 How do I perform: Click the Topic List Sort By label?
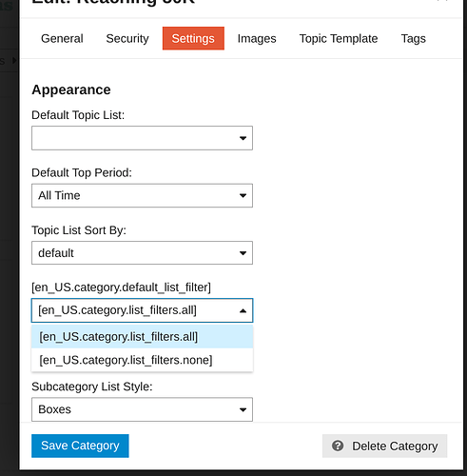point(79,230)
